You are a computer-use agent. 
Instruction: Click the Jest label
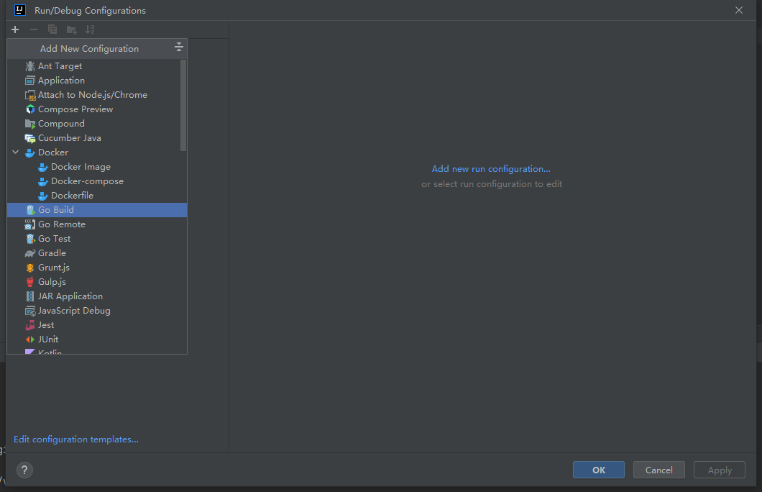tap(46, 325)
